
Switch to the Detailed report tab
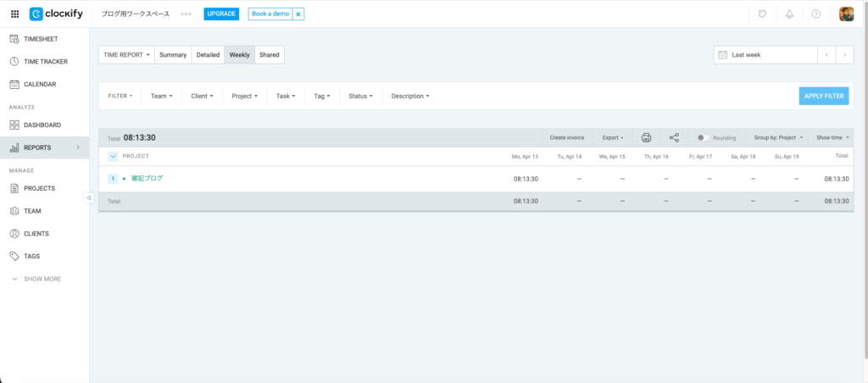(x=208, y=55)
